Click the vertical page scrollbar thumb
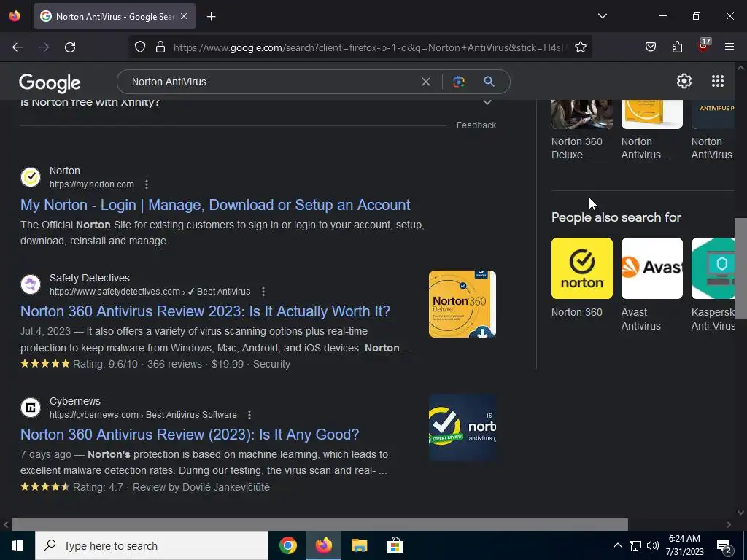 tap(740, 268)
